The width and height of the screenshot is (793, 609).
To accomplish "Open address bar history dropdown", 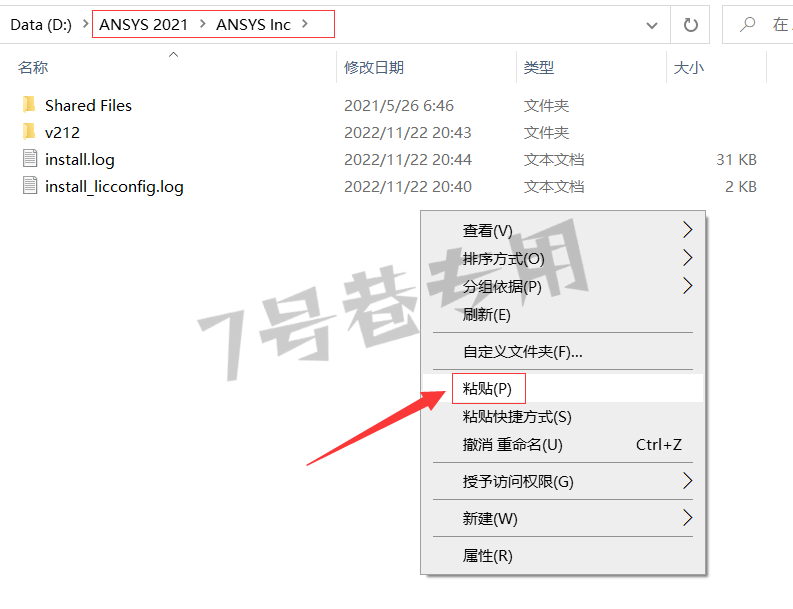I will click(x=652, y=25).
